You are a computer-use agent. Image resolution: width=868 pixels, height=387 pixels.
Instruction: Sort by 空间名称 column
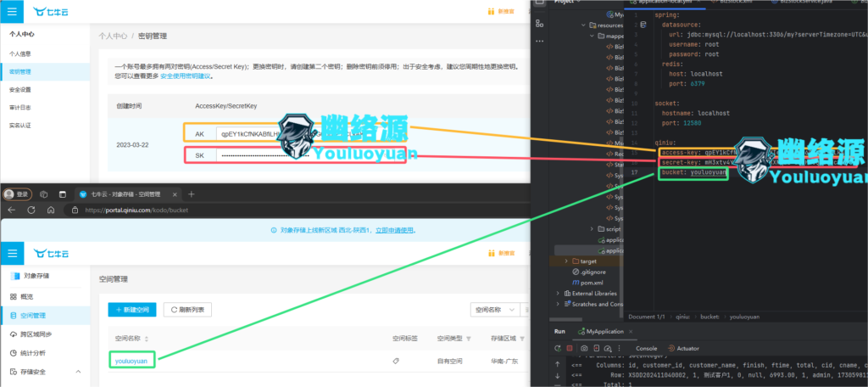(x=147, y=339)
